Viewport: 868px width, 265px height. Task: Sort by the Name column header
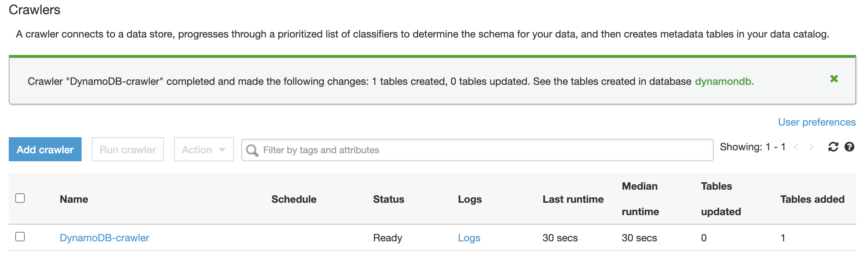(74, 199)
